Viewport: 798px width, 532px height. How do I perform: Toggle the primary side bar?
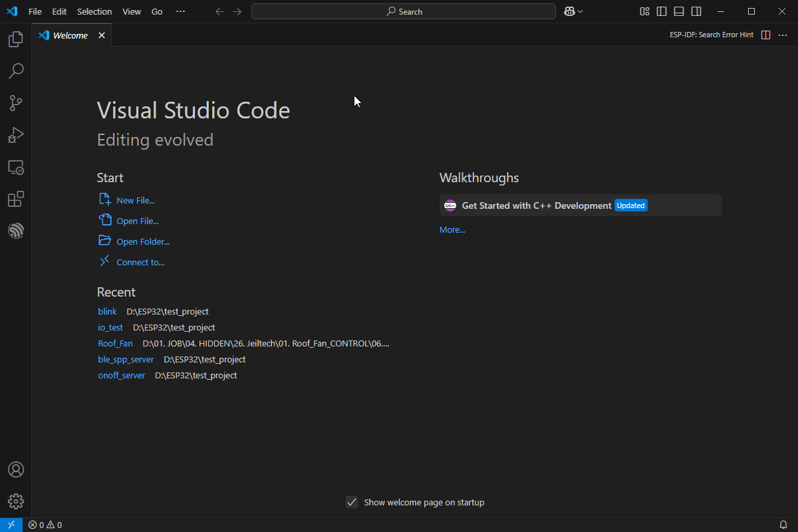(662, 11)
